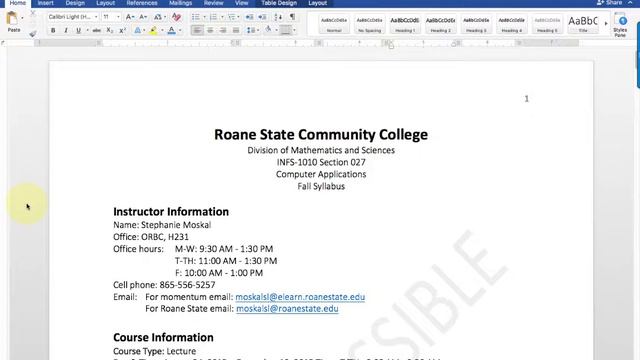The height and width of the screenshot is (360, 640).
Task: Center align text
Action: [x=210, y=30]
